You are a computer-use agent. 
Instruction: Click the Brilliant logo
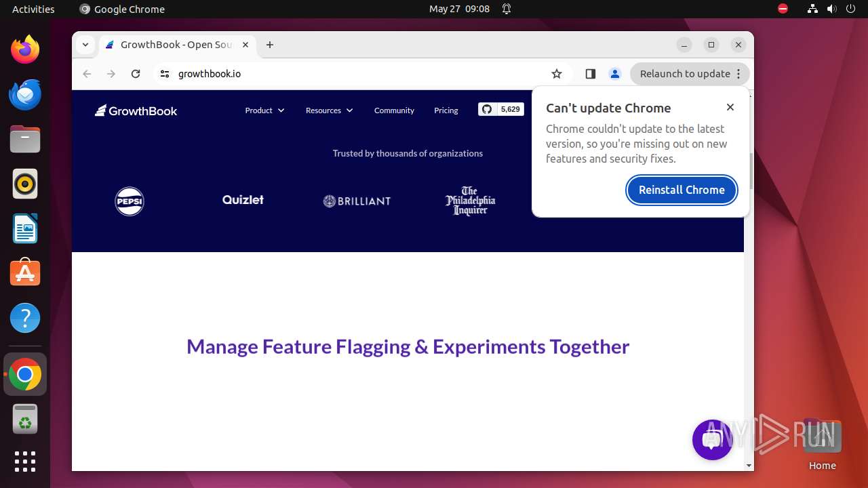pos(357,201)
